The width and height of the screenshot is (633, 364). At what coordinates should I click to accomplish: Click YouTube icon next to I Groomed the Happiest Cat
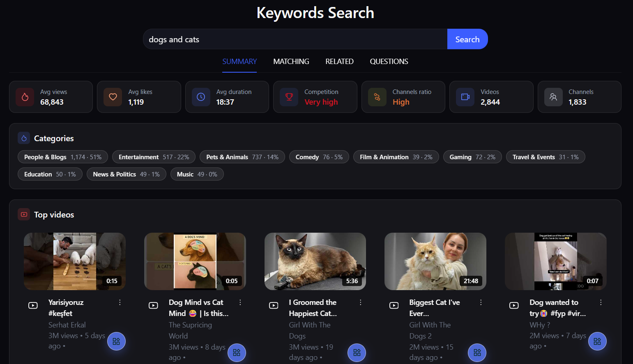pos(274,305)
